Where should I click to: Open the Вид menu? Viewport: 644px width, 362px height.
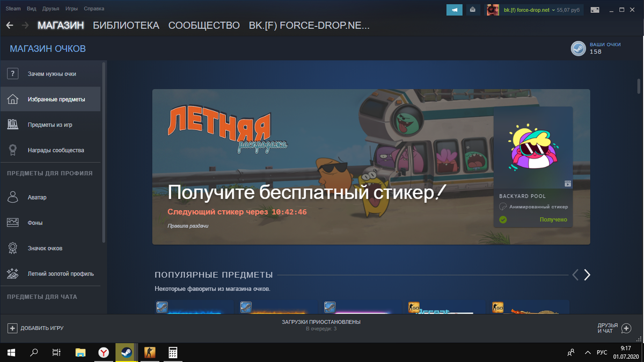(33, 9)
